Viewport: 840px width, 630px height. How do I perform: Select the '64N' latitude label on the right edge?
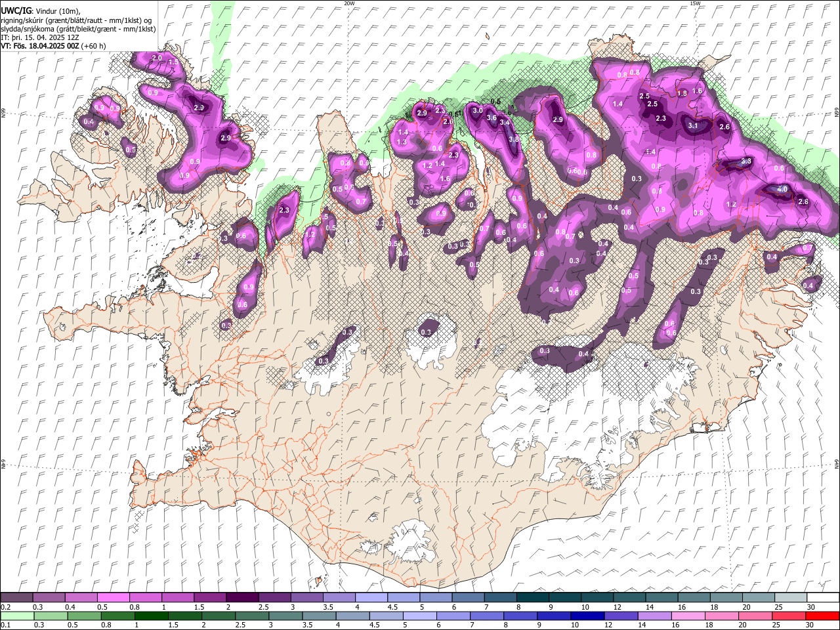[x=837, y=463]
